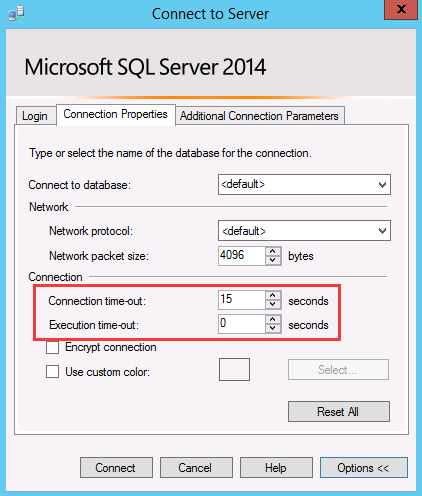Screen dimensions: 422x496
Task: Click the custom color preview swatch
Action: click(234, 369)
